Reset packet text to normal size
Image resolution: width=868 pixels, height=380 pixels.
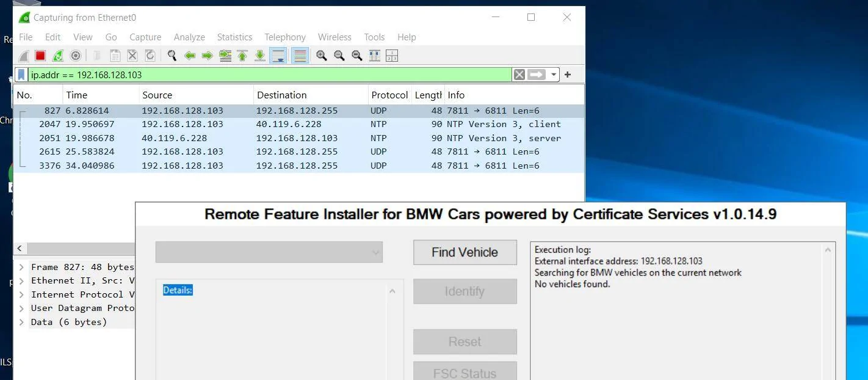click(x=357, y=56)
